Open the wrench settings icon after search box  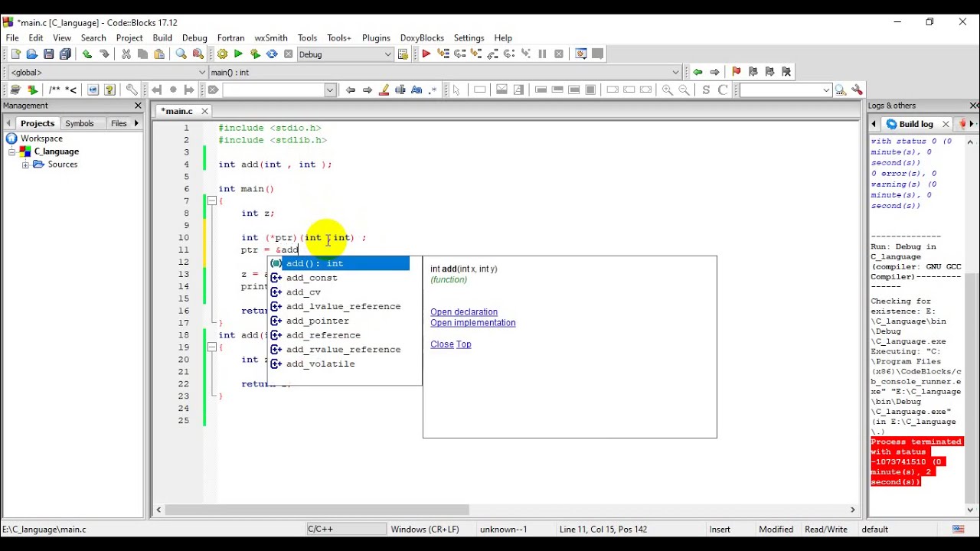pos(857,90)
